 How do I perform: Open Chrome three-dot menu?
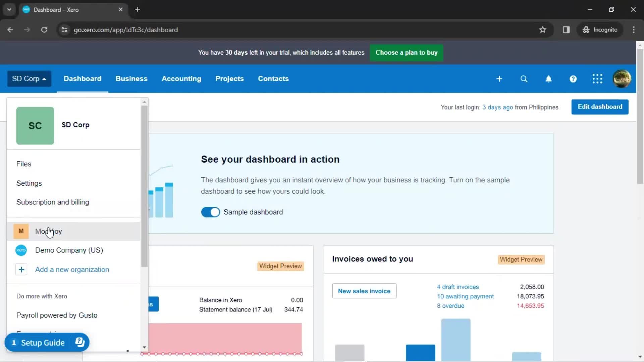(634, 30)
